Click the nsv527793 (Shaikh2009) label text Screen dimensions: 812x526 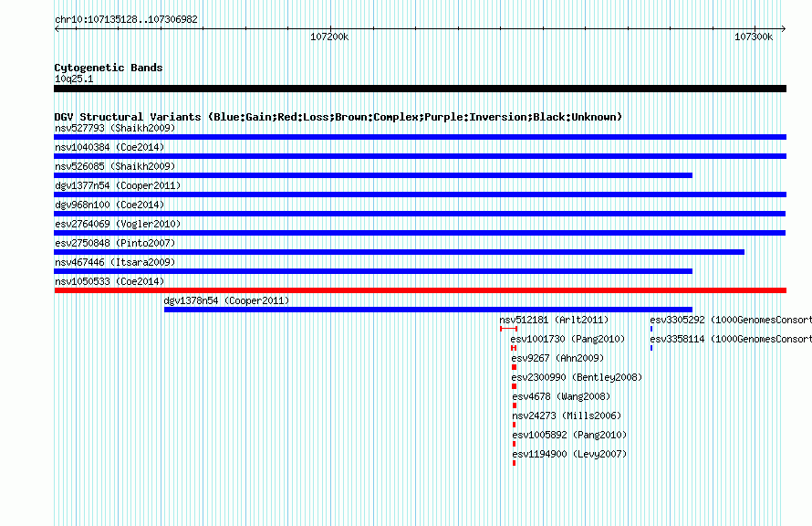(x=115, y=128)
